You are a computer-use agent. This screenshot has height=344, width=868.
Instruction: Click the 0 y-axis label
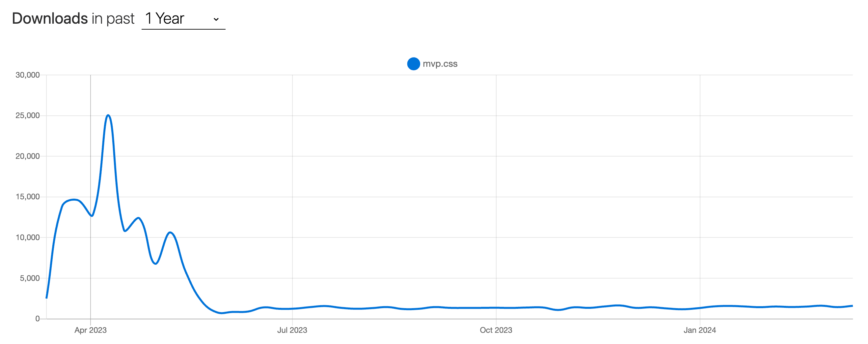[x=38, y=318]
